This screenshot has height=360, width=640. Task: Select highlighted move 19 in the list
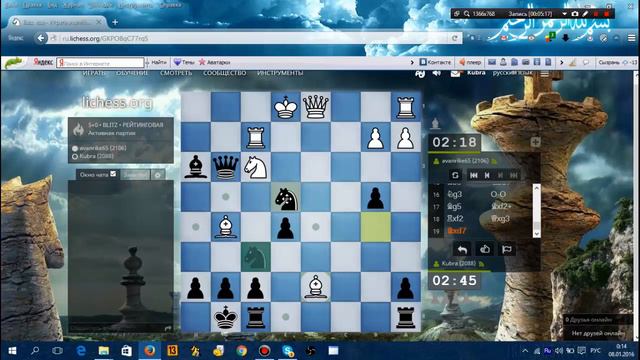(x=457, y=231)
